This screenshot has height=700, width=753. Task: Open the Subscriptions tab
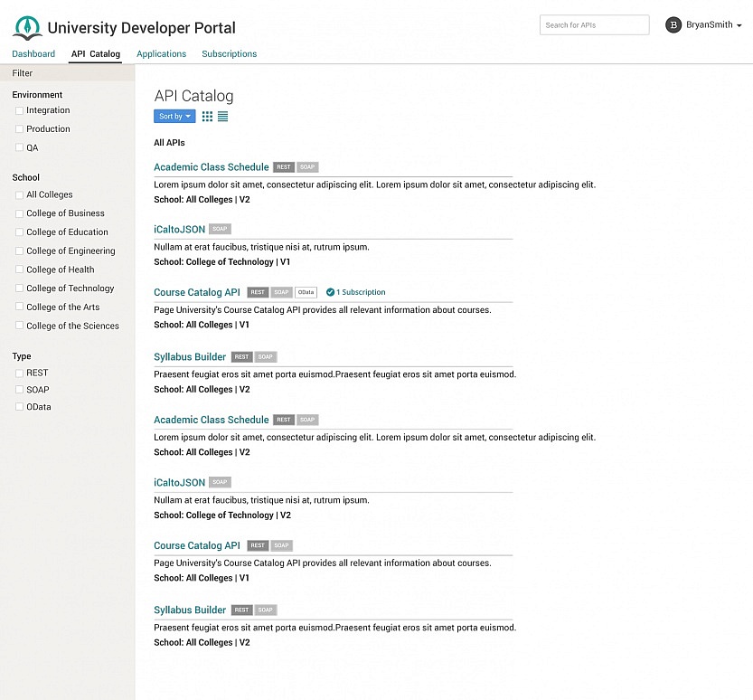229,53
